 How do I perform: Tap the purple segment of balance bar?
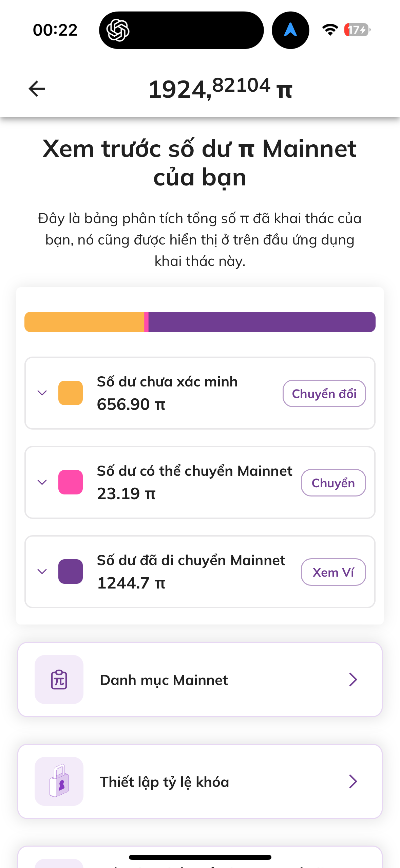point(261,322)
